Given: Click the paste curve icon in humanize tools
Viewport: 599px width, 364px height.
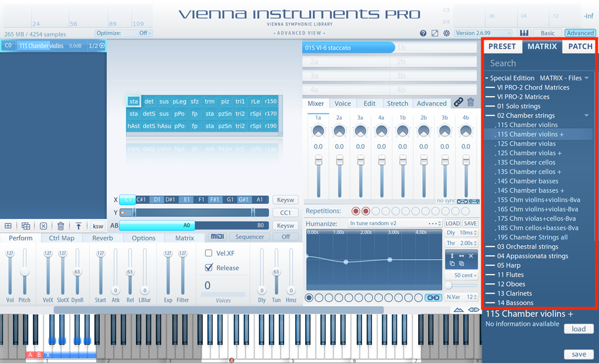Looking at the screenshot, I should pyautogui.click(x=461, y=263).
